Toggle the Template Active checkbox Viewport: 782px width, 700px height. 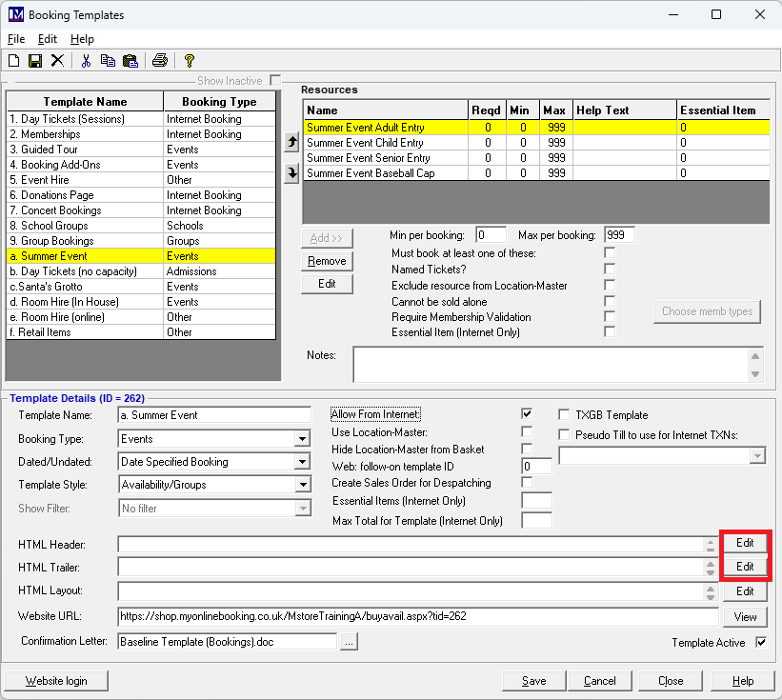click(x=761, y=643)
